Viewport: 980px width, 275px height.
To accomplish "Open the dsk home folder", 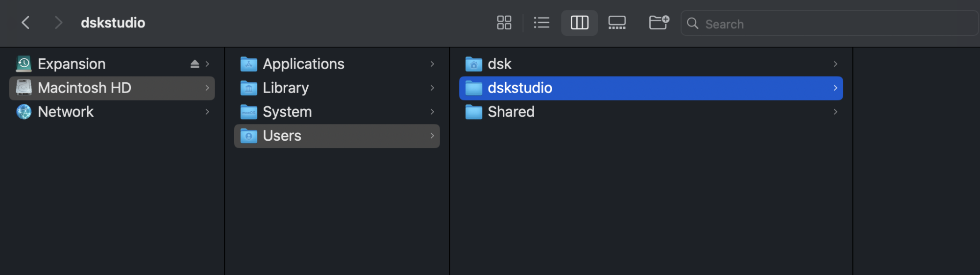I will coord(499,64).
